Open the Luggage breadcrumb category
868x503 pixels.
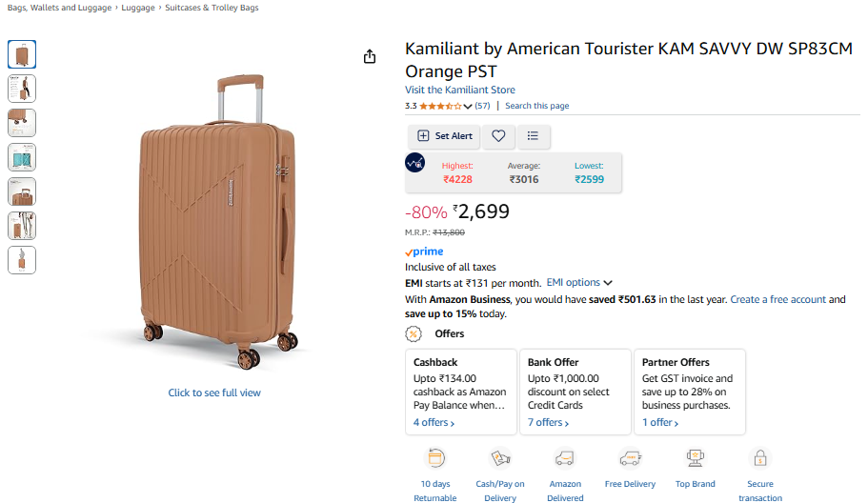click(137, 8)
